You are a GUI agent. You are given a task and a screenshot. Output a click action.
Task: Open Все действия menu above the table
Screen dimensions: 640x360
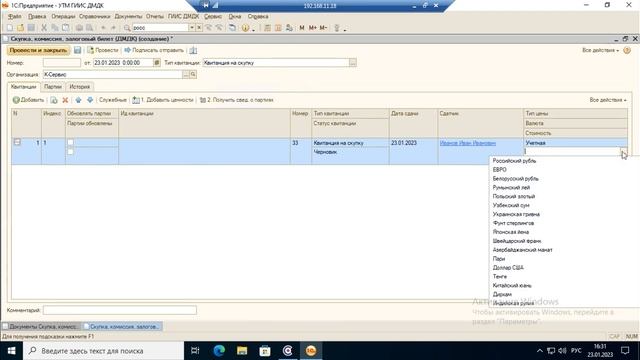coord(608,100)
